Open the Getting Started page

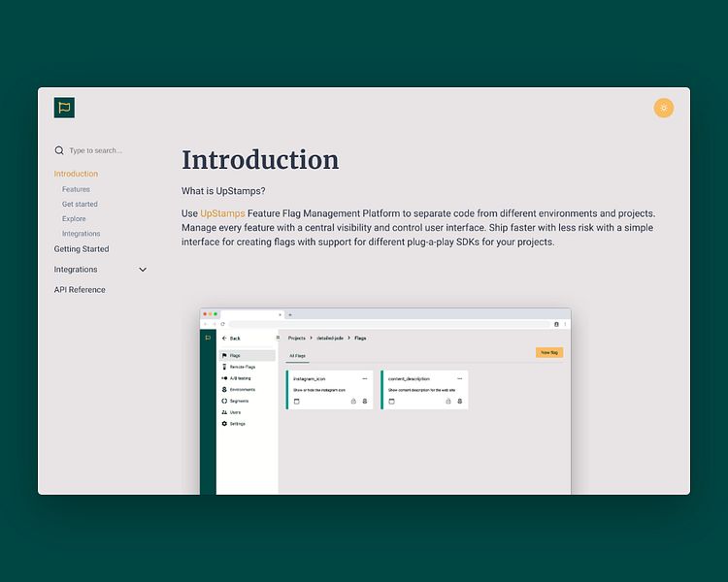(82, 248)
